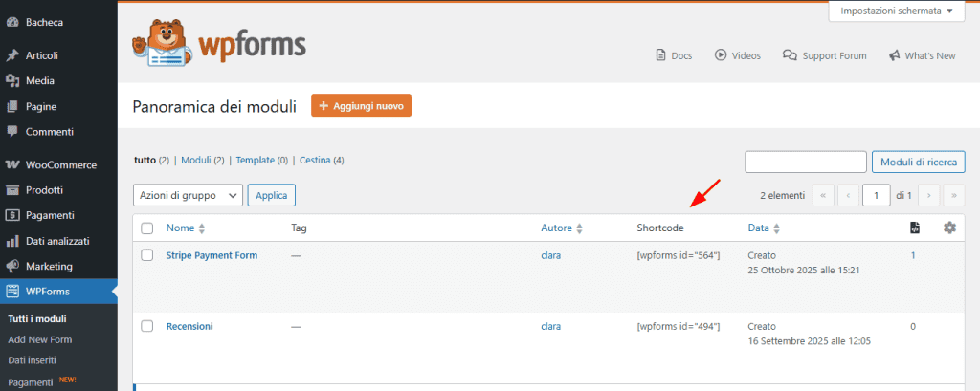
Task: Click the WPForms bear mascot logo
Action: coord(160,42)
